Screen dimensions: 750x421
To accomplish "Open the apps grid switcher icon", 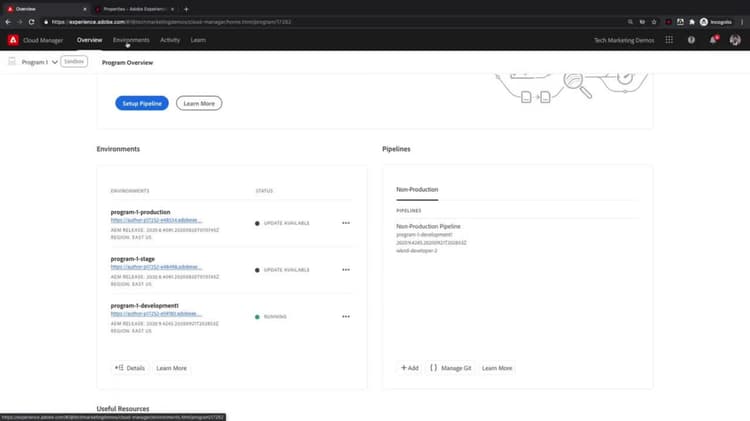I will pyautogui.click(x=669, y=40).
